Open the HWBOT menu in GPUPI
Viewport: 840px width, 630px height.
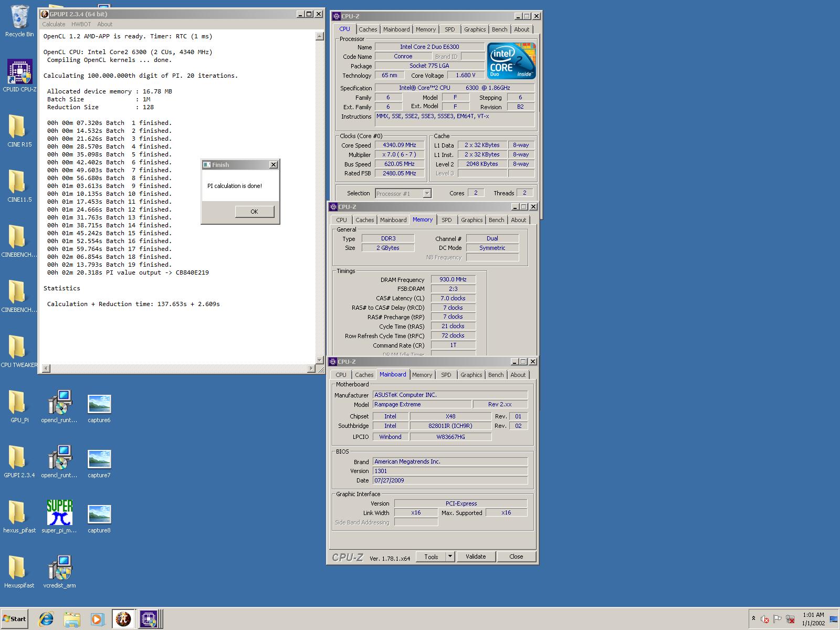click(81, 24)
